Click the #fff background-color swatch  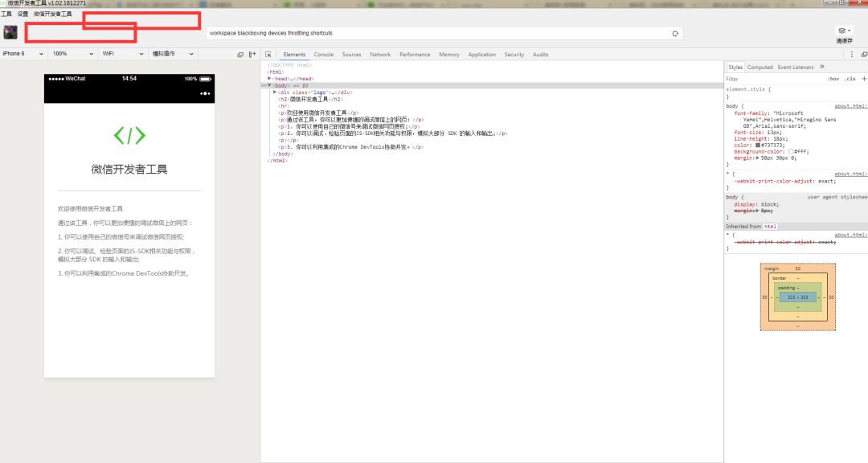tap(791, 151)
